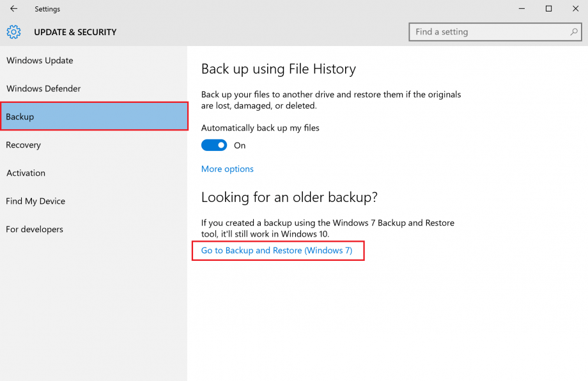The image size is (588, 381).
Task: Open the Windows Update section
Action: pyautogui.click(x=40, y=61)
